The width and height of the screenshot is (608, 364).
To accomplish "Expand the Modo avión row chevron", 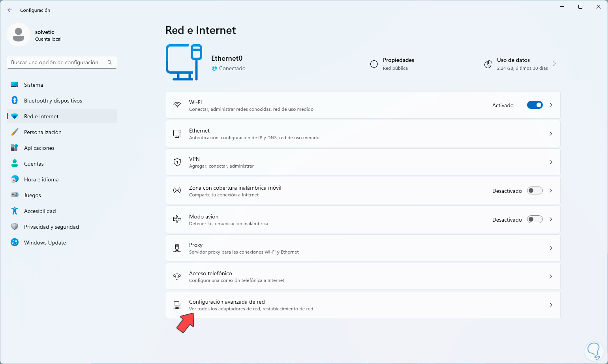I will point(551,219).
